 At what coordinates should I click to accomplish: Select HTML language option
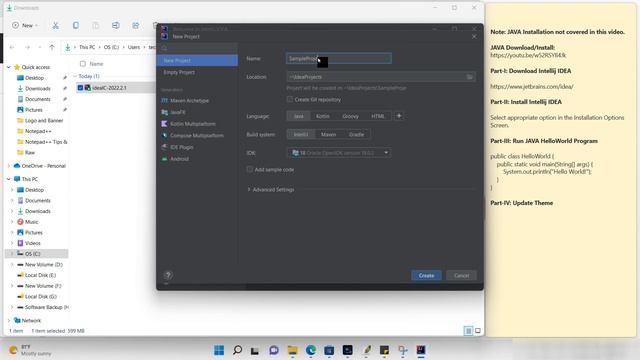point(378,116)
